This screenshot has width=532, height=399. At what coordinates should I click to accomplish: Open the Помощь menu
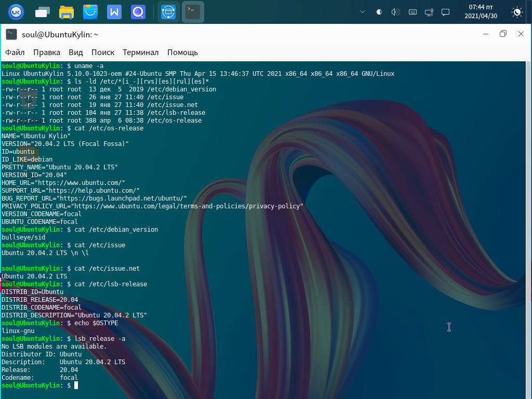point(182,52)
